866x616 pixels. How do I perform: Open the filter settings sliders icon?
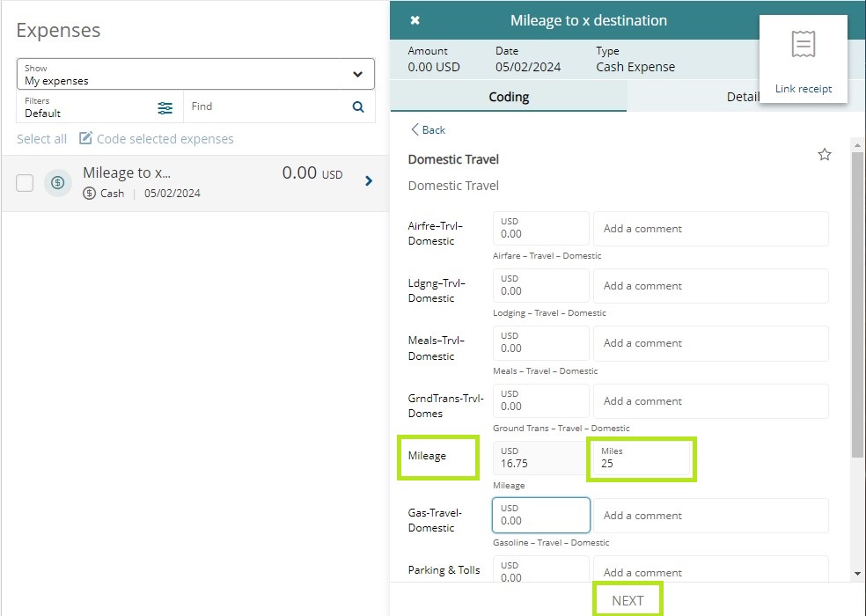(x=165, y=107)
